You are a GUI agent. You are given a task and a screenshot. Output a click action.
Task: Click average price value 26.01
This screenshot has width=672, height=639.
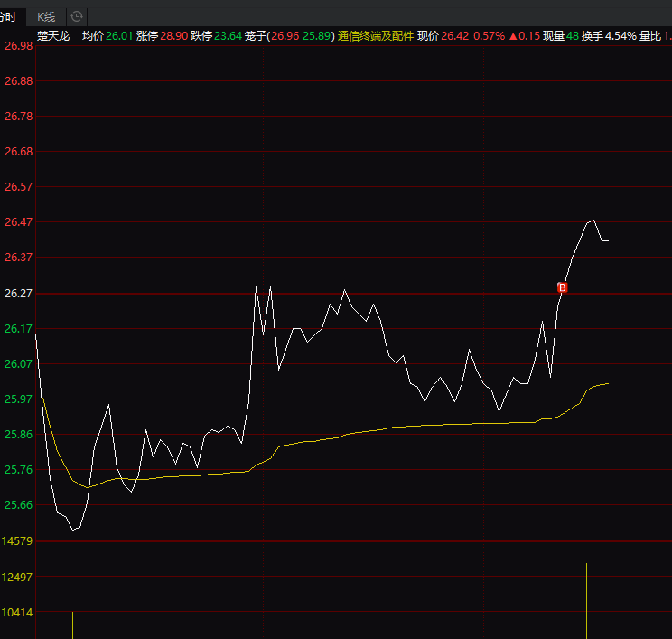coord(119,36)
